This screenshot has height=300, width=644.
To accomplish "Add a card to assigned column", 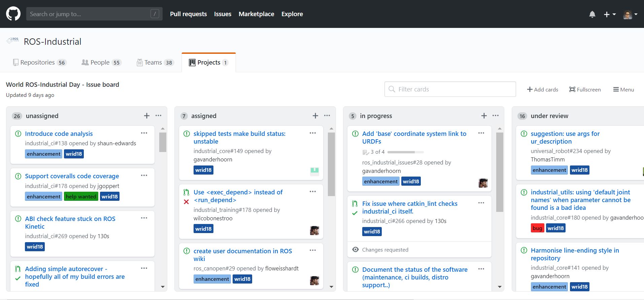I will point(315,116).
